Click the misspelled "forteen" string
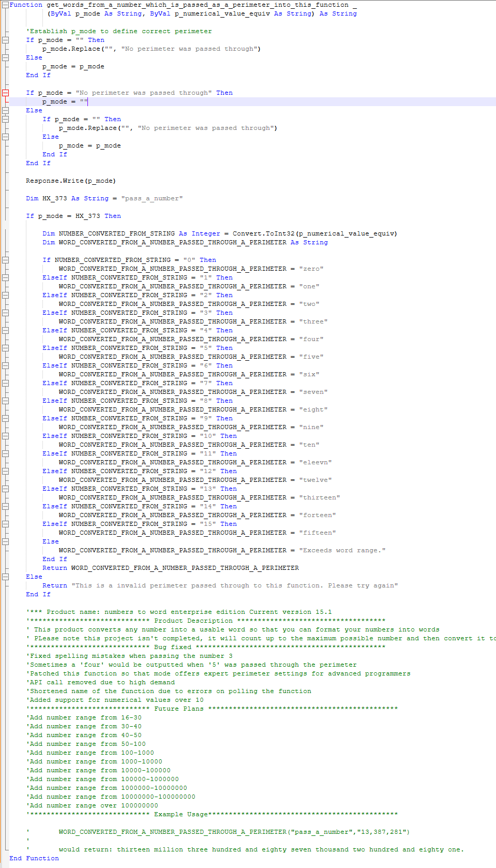496x868 pixels. tap(317, 515)
